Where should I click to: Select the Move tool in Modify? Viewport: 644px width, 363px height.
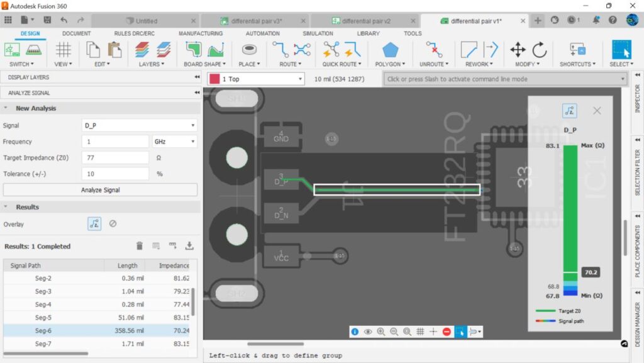click(x=518, y=50)
